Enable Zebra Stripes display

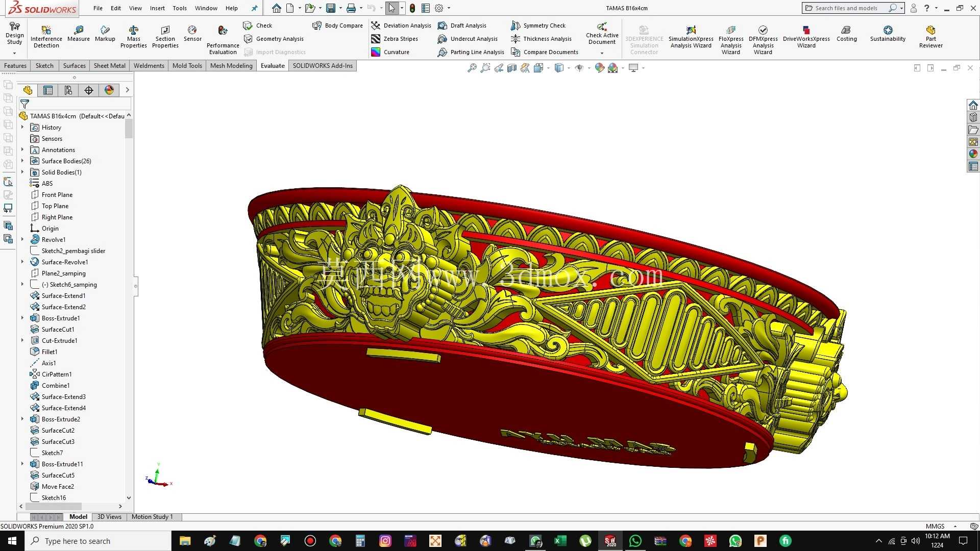(x=395, y=39)
